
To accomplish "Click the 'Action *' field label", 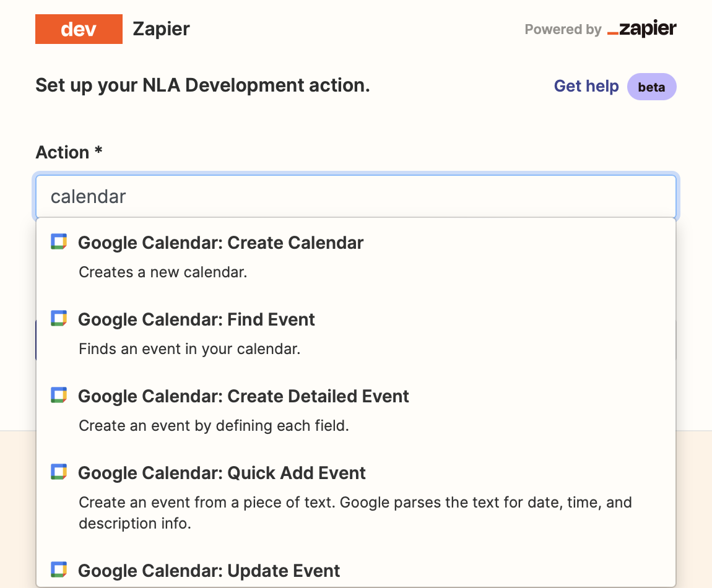I will (69, 152).
